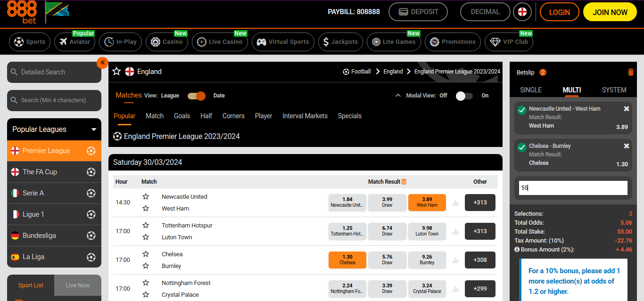This screenshot has height=301, width=644.
Task: Click the DEPOSIT button
Action: pyautogui.click(x=418, y=12)
